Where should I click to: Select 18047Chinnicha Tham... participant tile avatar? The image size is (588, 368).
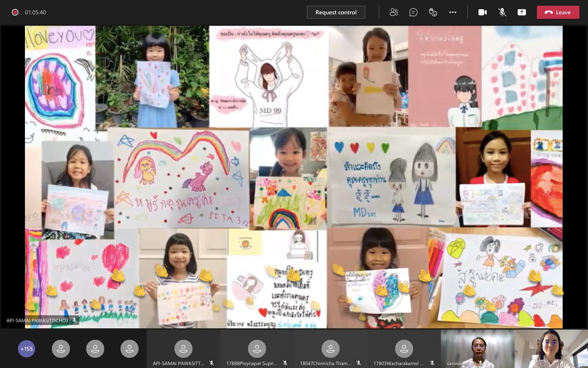[x=331, y=349]
